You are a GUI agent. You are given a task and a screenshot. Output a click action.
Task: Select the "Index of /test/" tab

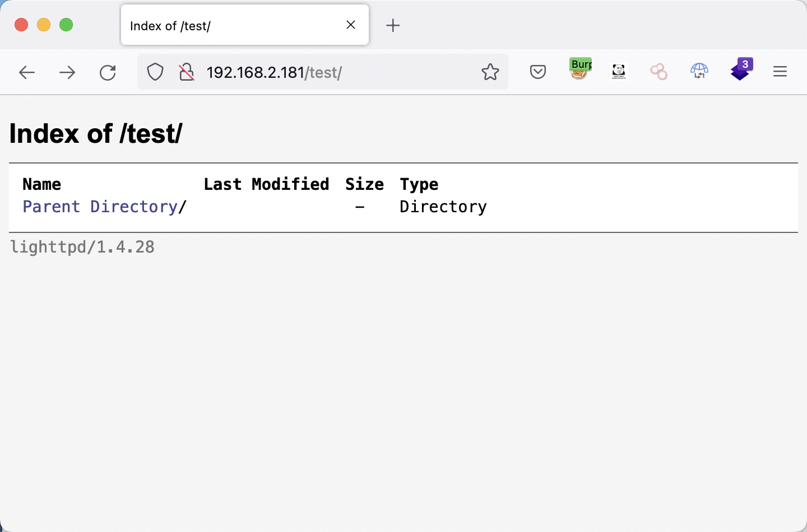(x=230, y=26)
